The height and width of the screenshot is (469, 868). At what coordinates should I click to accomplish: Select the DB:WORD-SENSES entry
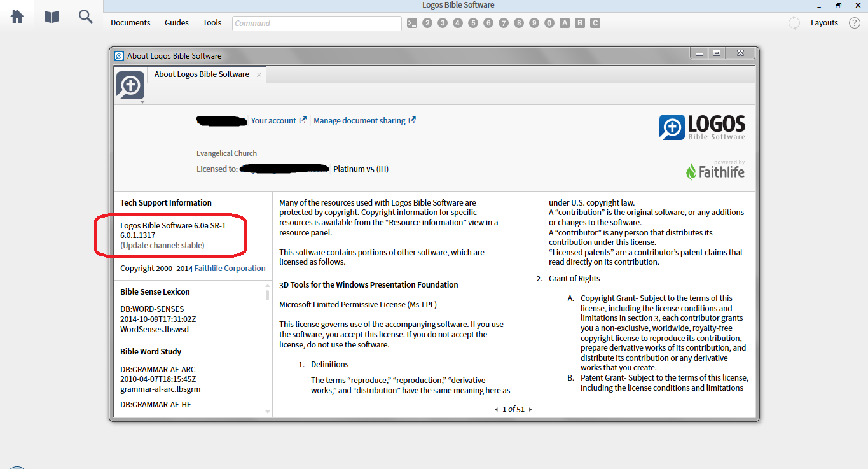pyautogui.click(x=152, y=309)
